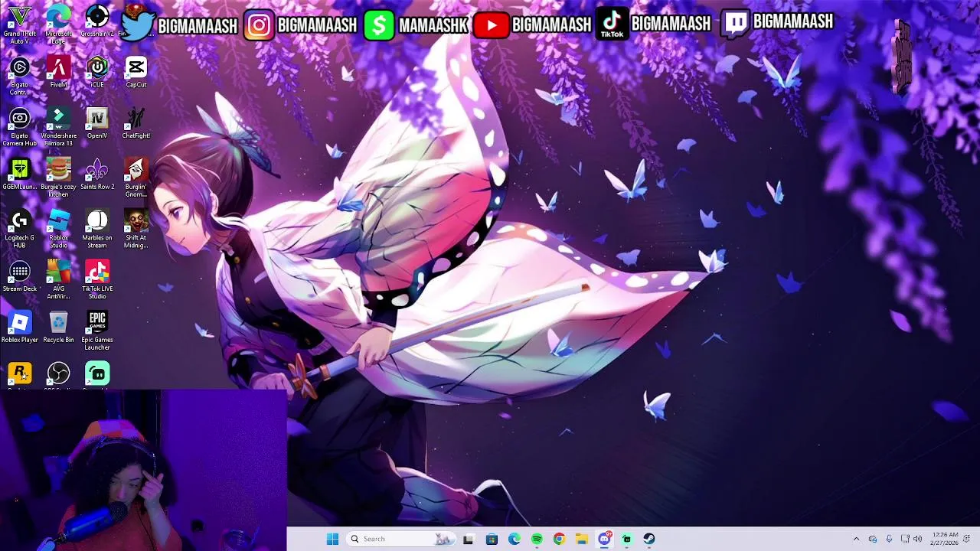Open the network icon in the system tray
Viewport: 980px width, 551px height.
pyautogui.click(x=905, y=539)
